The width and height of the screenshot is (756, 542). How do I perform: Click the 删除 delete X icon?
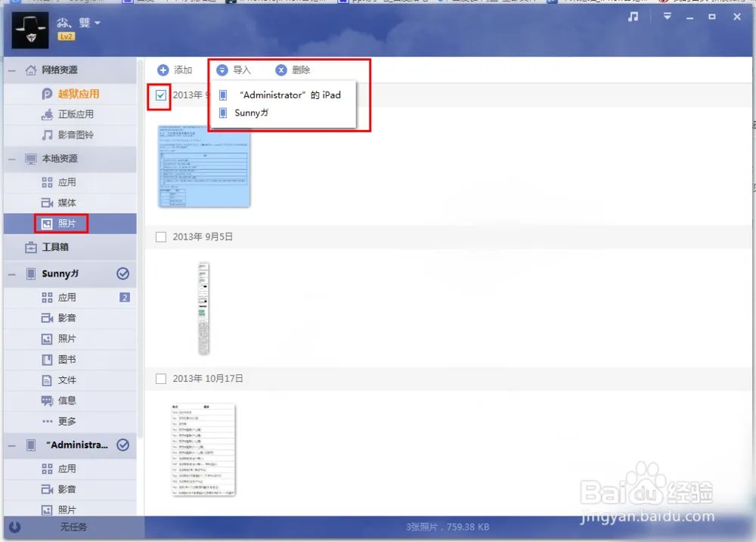click(x=281, y=70)
